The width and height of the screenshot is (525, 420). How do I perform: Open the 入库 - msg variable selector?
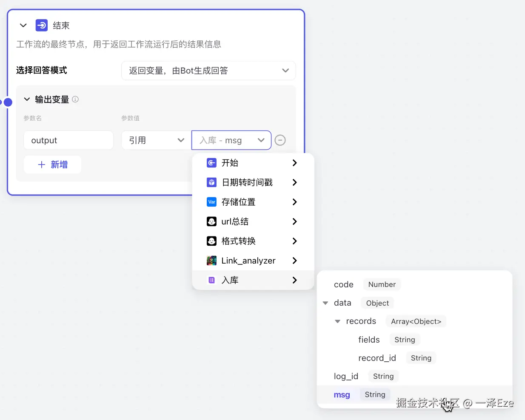point(231,140)
